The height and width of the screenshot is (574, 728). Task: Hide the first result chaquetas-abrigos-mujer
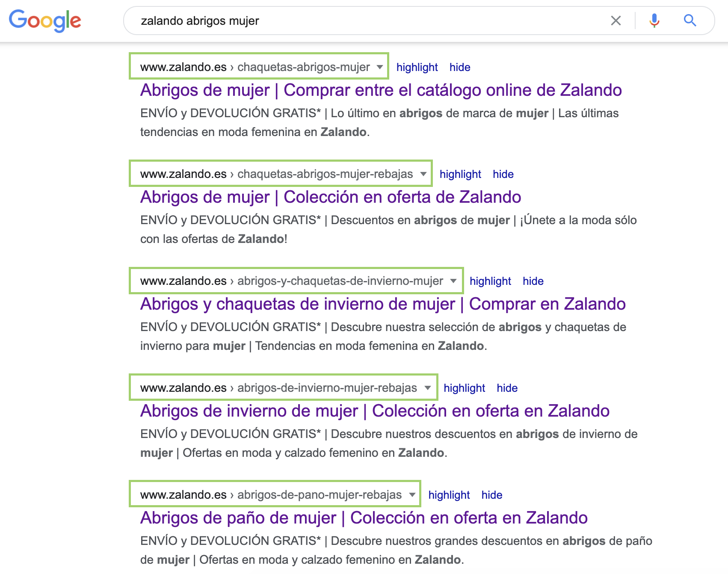(459, 67)
